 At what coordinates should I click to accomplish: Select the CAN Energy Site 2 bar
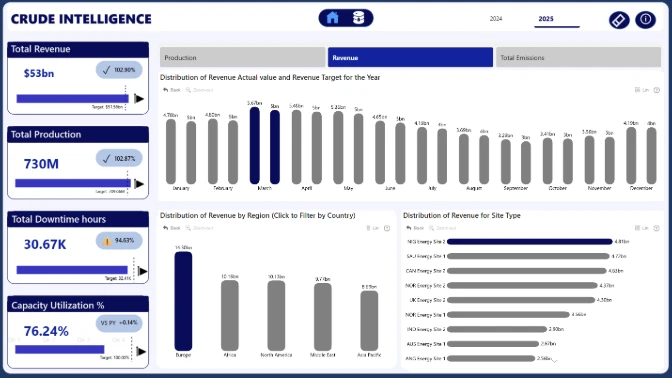527,271
